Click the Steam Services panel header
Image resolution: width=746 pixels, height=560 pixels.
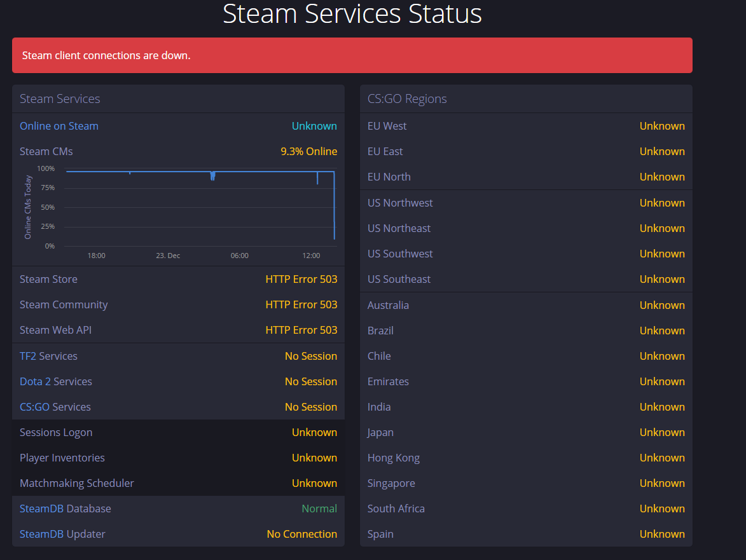[x=179, y=99]
